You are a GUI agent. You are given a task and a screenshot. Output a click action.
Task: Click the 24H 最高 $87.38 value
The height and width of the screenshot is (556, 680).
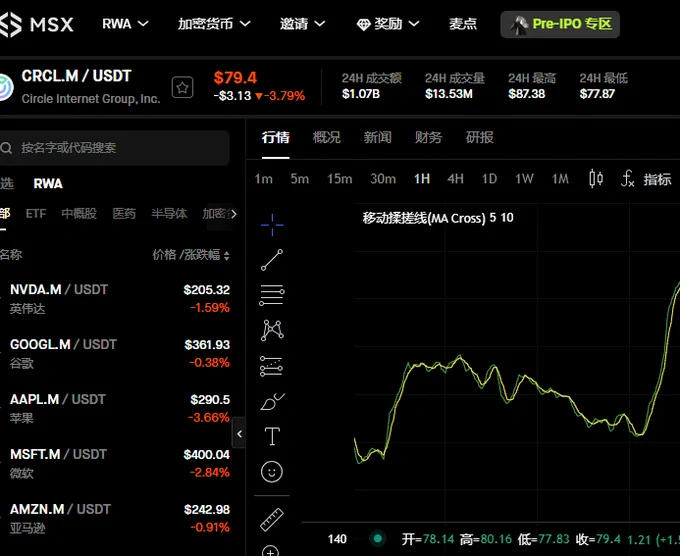[x=526, y=94]
